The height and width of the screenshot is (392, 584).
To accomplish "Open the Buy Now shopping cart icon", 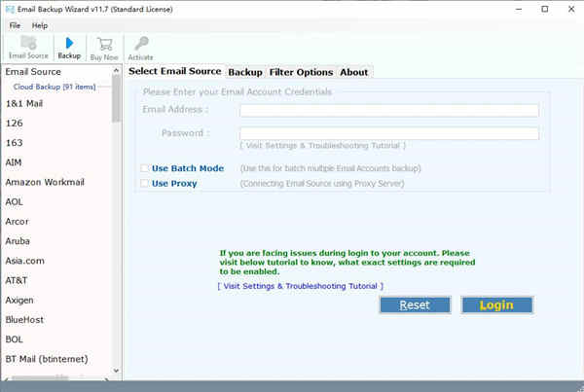I will click(105, 44).
